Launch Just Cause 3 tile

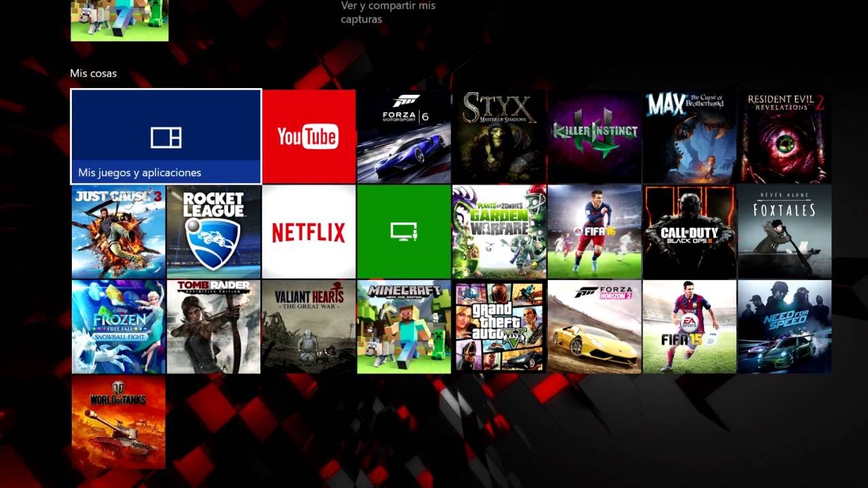click(119, 232)
